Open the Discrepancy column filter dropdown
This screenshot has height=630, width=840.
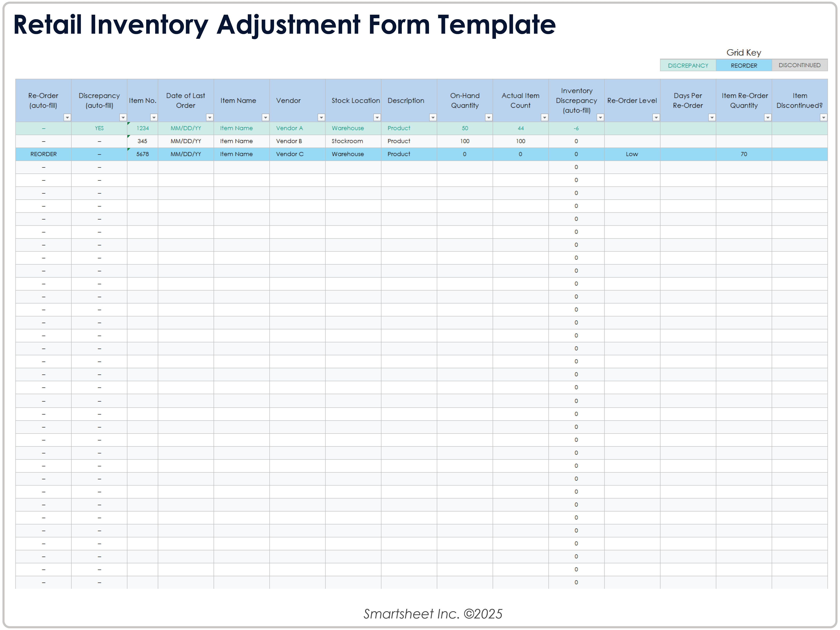[123, 118]
